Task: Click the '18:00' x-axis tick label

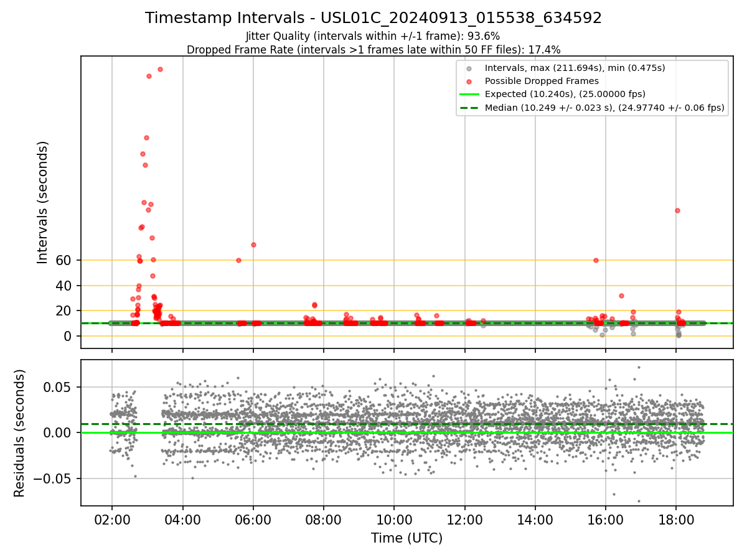Action: (676, 520)
